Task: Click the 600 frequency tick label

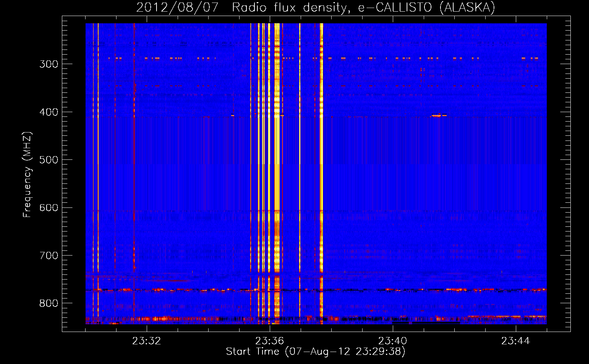Action: [49, 208]
